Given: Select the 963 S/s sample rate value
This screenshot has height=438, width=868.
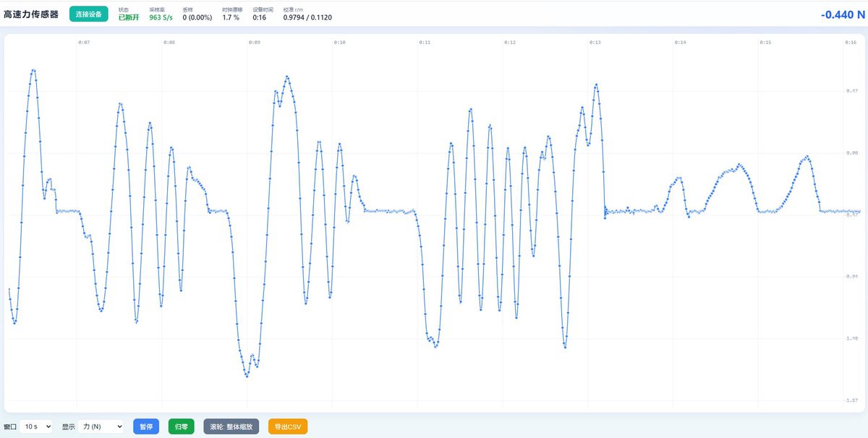Looking at the screenshot, I should [x=161, y=17].
